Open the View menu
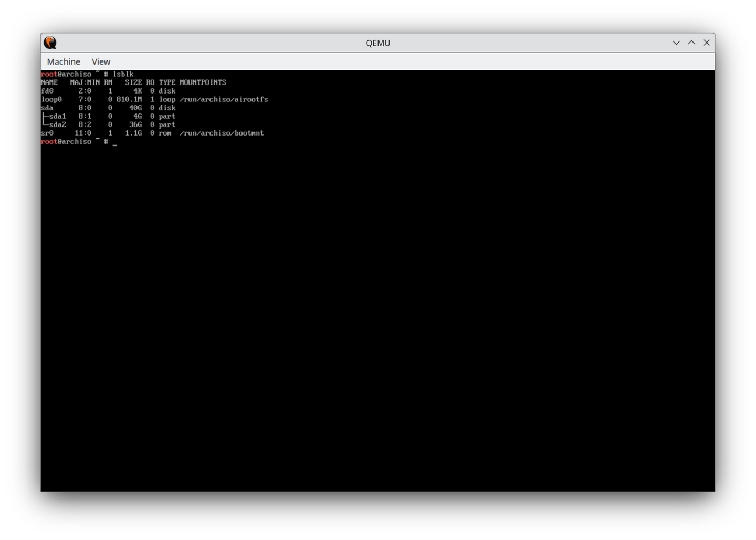 coord(101,61)
